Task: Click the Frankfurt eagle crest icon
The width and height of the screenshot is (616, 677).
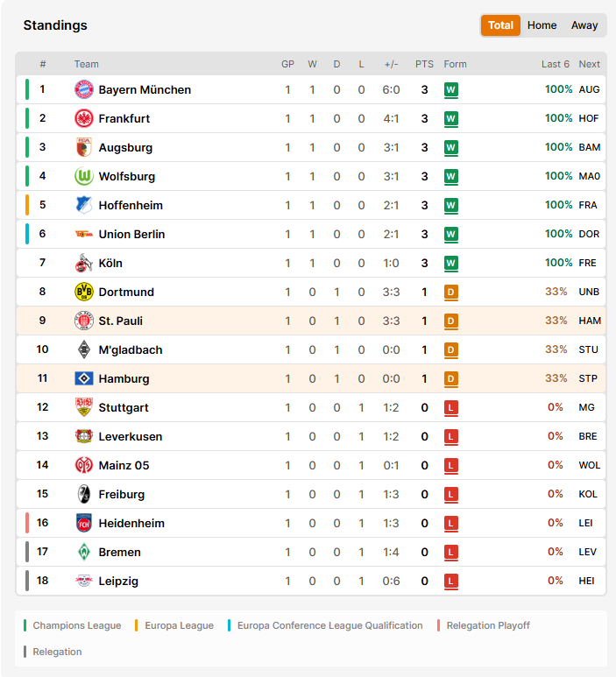Action: point(84,118)
